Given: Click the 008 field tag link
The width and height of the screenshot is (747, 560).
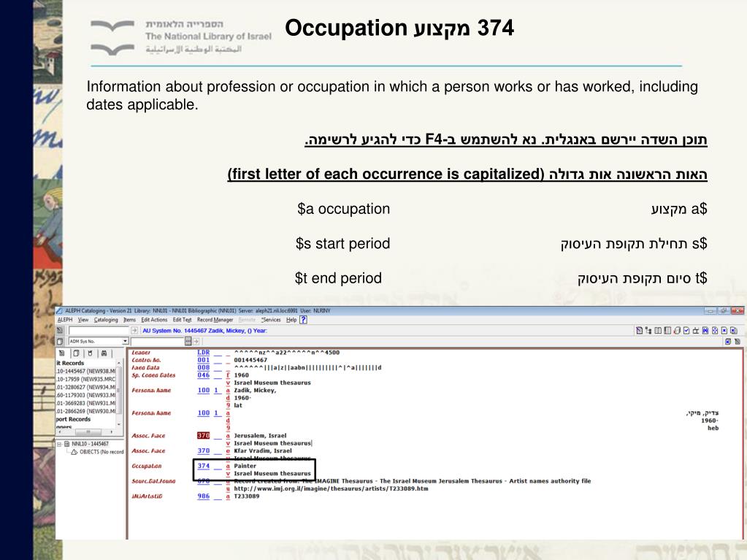Looking at the screenshot, I should tap(204, 368).
